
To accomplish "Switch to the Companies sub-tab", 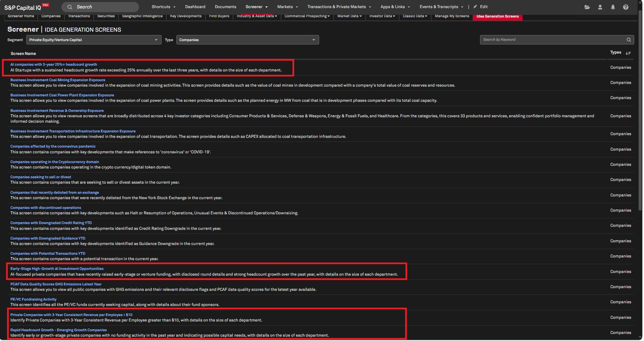I will pos(51,16).
